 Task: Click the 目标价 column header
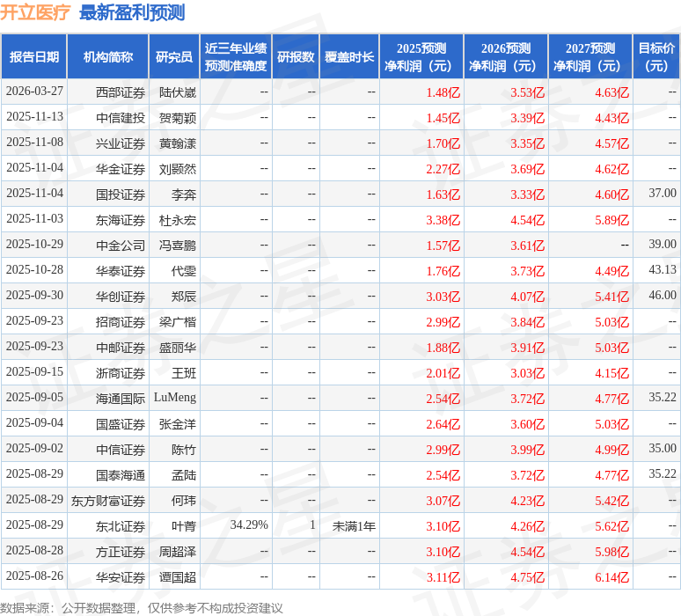(x=656, y=57)
